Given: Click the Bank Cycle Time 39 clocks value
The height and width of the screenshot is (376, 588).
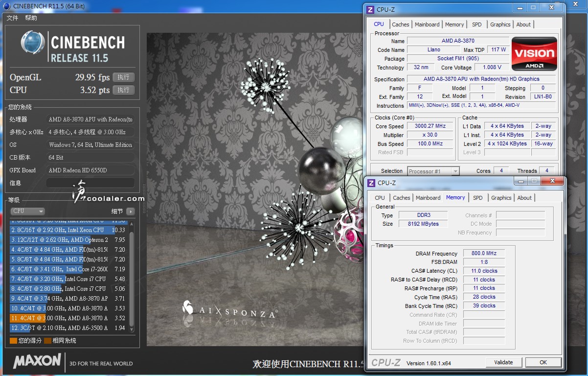Looking at the screenshot, I should 484,305.
